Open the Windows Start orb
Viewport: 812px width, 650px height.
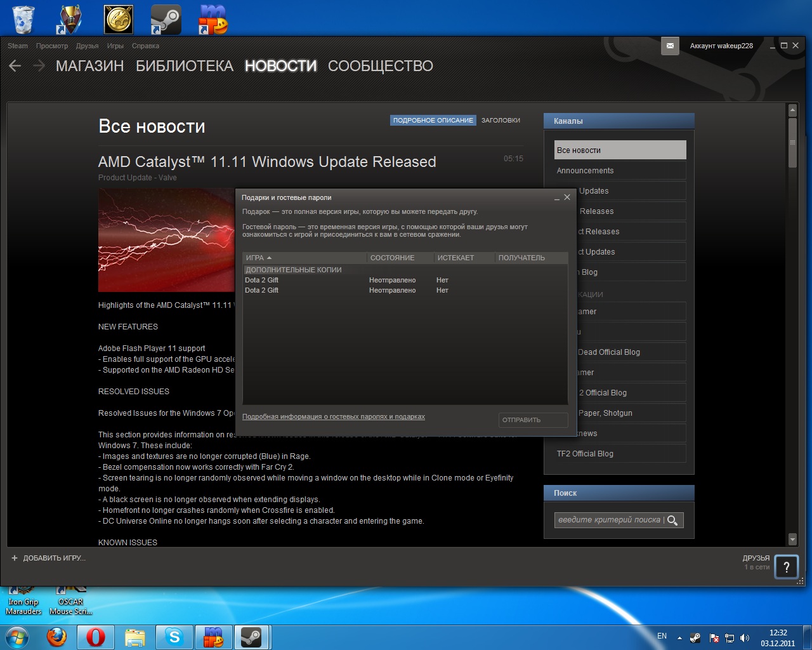[17, 637]
